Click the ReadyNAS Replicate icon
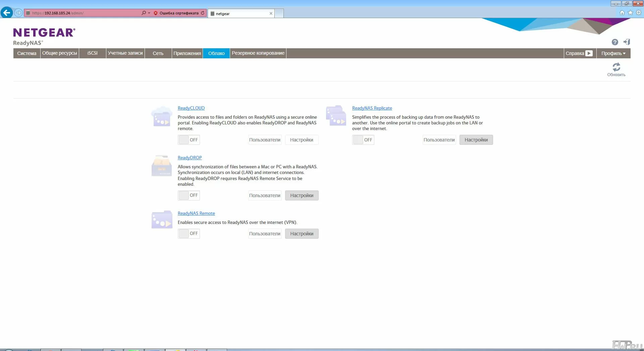The image size is (644, 351). coord(336,116)
